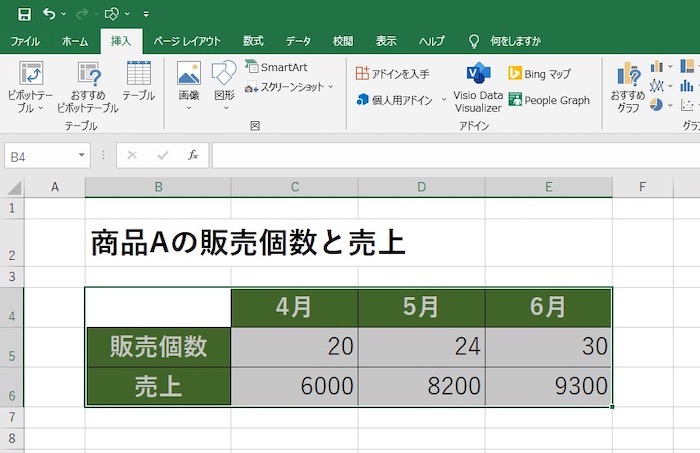Viewport: 700px width, 453px height.
Task: Click the Select All corner triangle
Action: coord(13,187)
